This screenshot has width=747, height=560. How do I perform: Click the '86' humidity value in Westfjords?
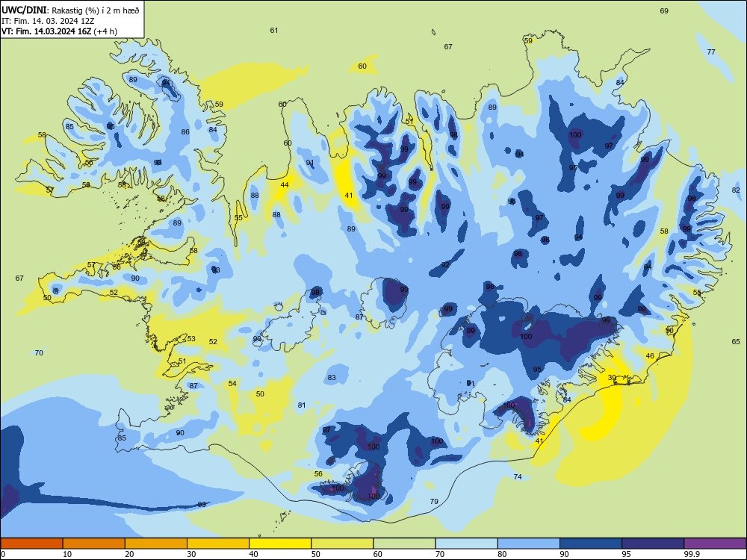tap(185, 132)
